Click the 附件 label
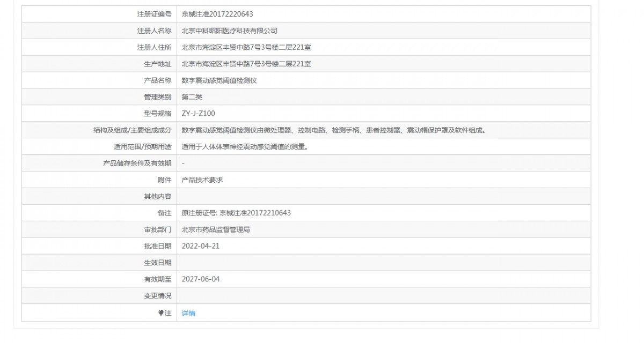Viewport: 644px width, 343px height. 165,180
